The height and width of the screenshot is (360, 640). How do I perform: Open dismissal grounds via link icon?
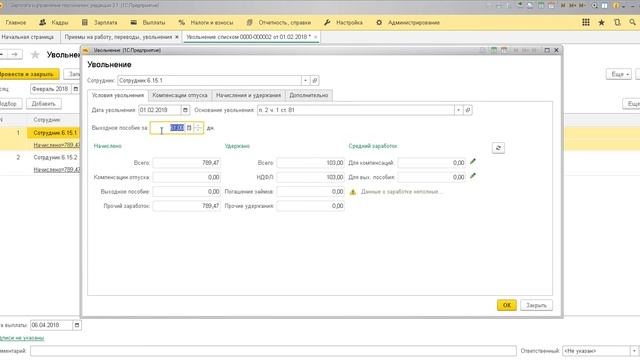pos(468,110)
